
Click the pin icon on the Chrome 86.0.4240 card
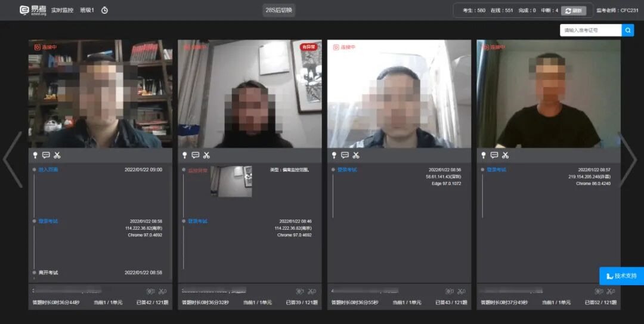(x=484, y=155)
